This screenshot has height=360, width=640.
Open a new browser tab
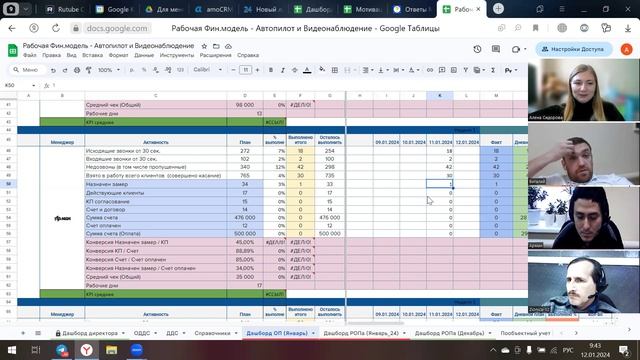click(x=498, y=9)
